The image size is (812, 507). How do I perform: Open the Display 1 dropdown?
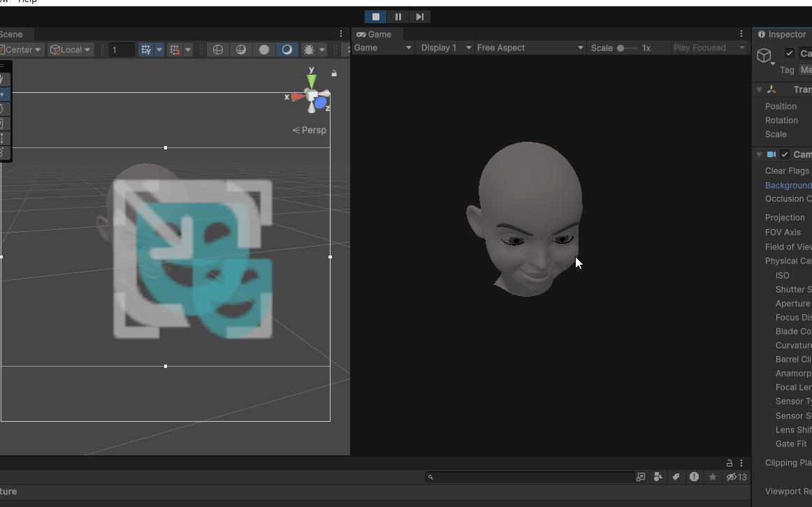[445, 47]
